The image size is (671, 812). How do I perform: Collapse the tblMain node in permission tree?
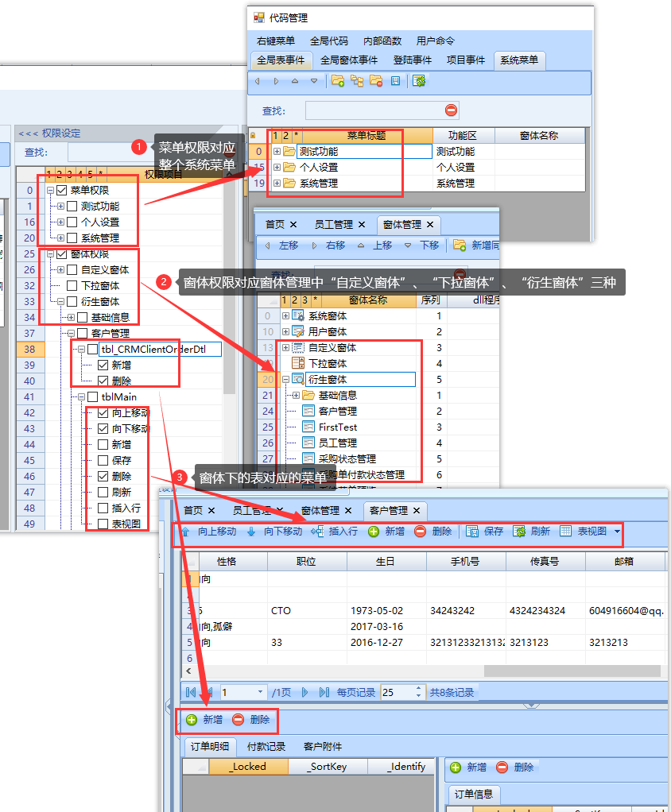(x=81, y=396)
